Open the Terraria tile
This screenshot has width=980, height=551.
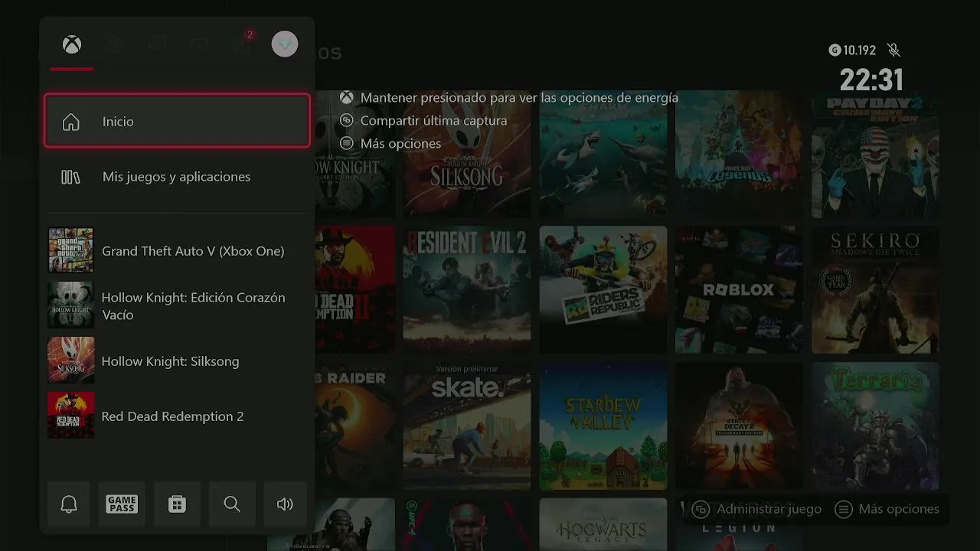click(x=875, y=426)
